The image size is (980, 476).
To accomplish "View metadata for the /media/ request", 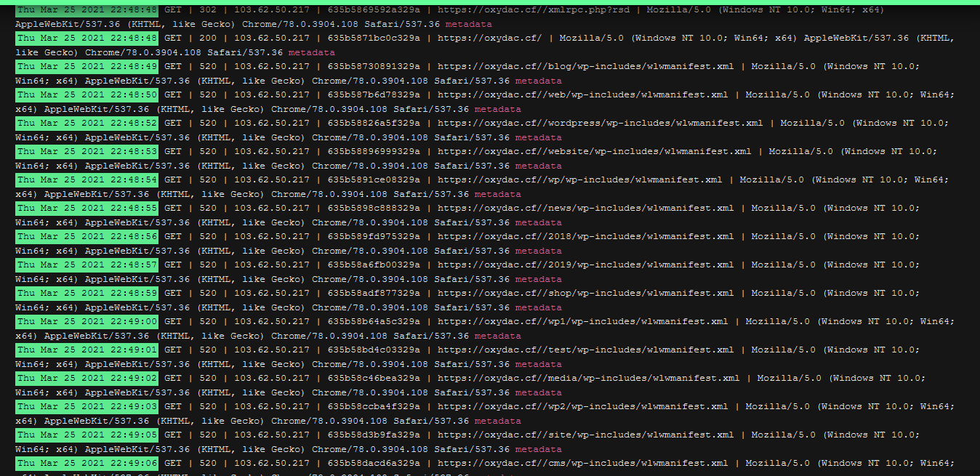I will pos(538,392).
